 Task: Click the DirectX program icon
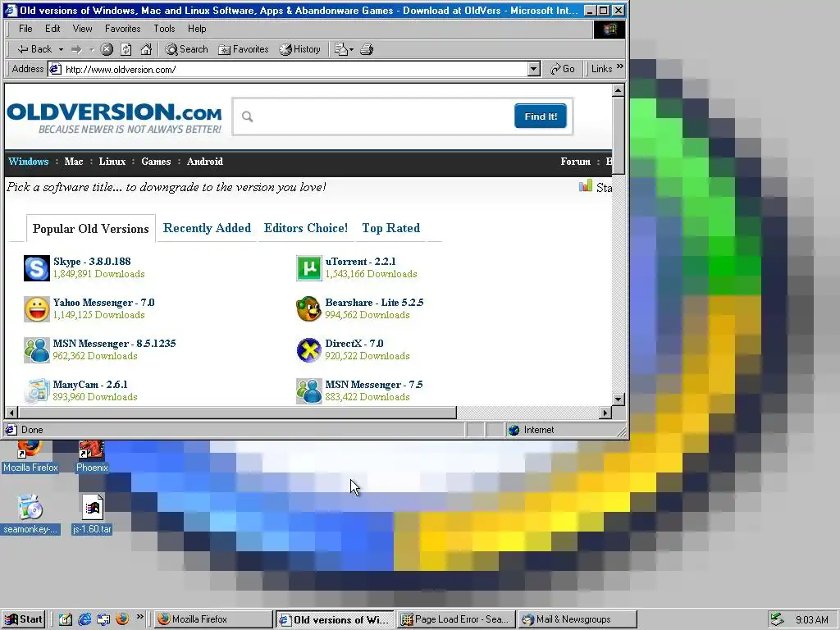point(309,350)
